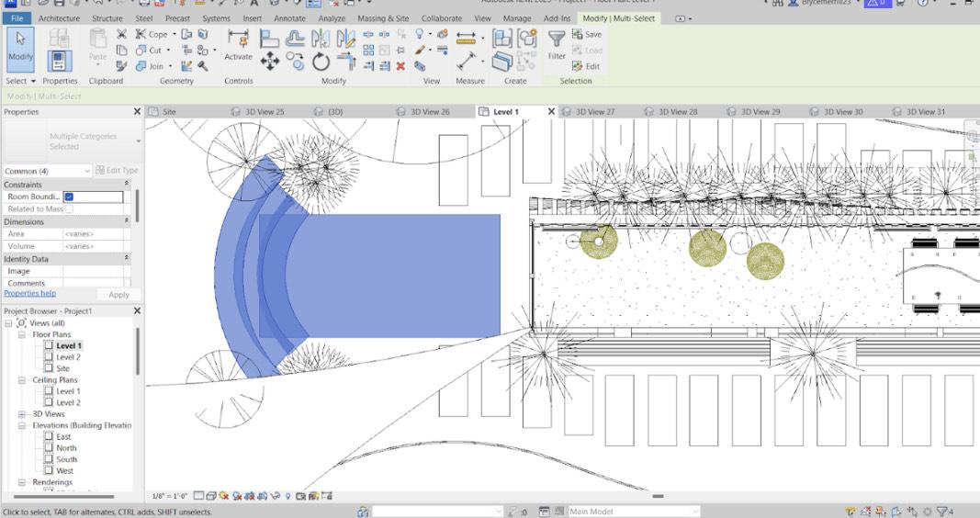Click the Array tool icon
980x518 pixels.
point(368,50)
